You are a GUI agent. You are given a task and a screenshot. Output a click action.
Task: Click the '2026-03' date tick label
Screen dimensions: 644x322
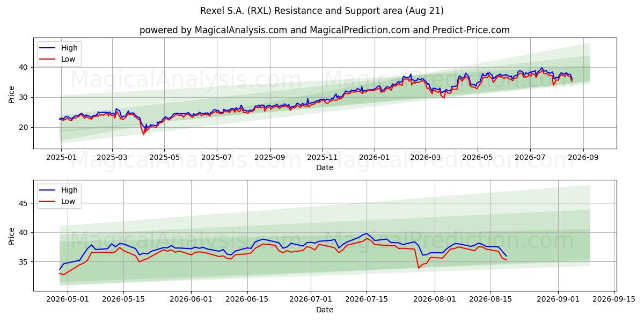point(425,158)
